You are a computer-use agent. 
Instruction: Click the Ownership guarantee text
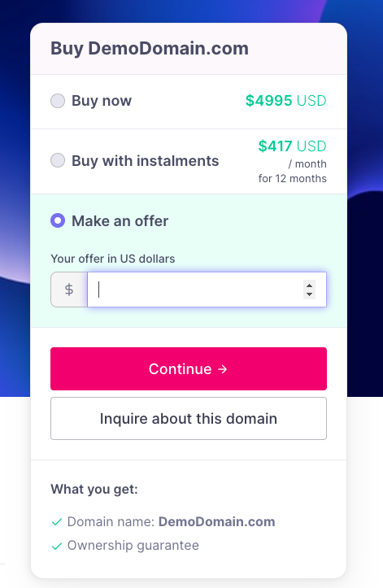pos(133,545)
